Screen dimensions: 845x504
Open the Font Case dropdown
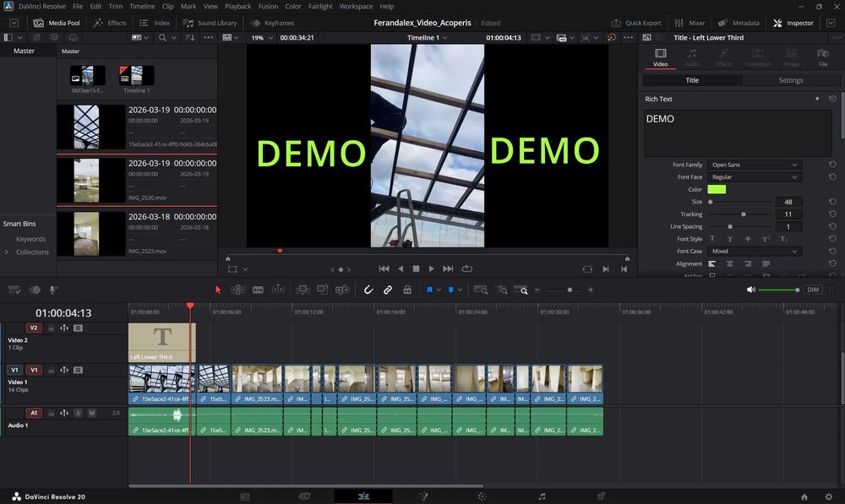point(754,252)
